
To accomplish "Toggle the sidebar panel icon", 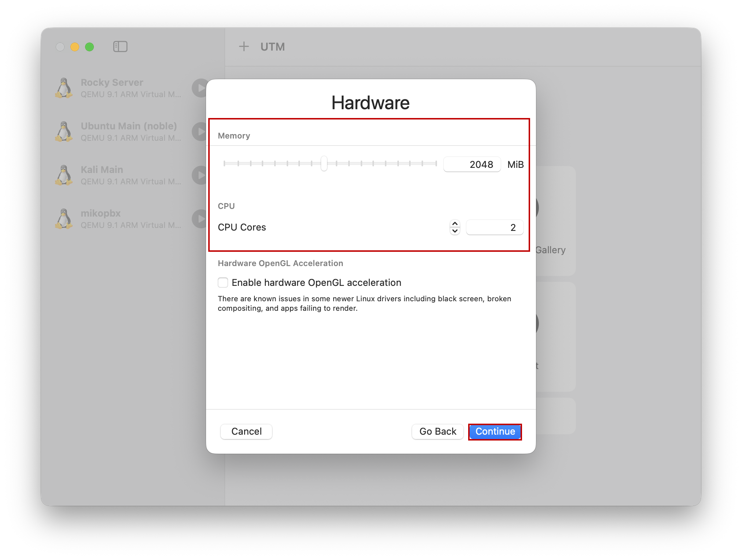I will click(x=120, y=47).
